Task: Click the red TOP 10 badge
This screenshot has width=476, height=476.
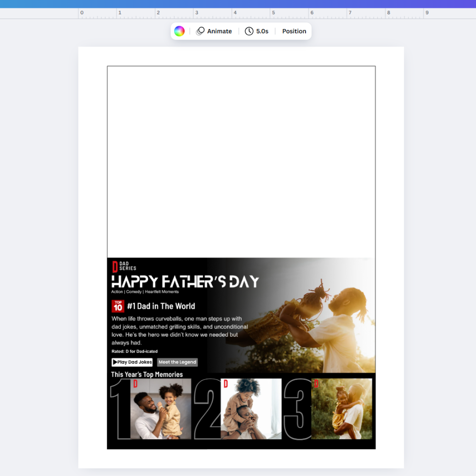Action: pos(118,306)
